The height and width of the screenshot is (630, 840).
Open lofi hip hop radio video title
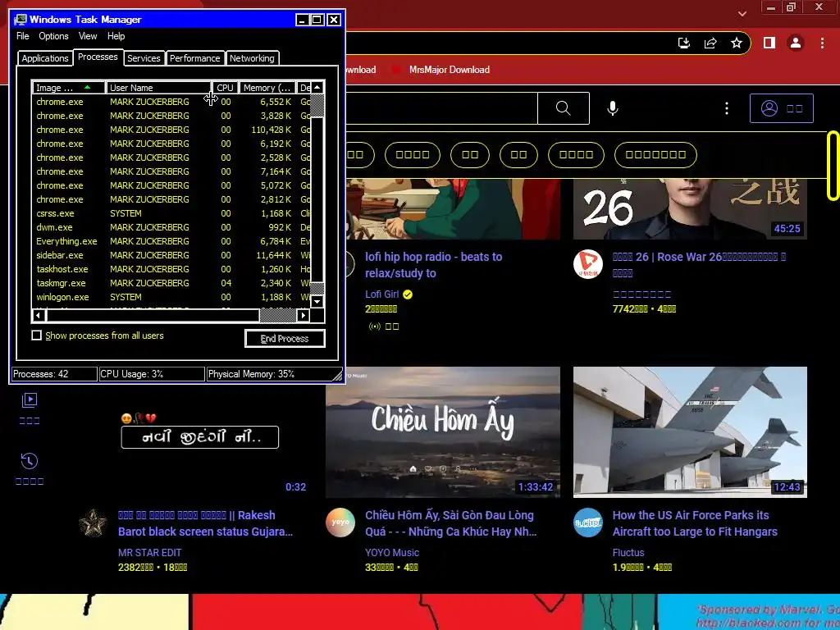pyautogui.click(x=433, y=265)
